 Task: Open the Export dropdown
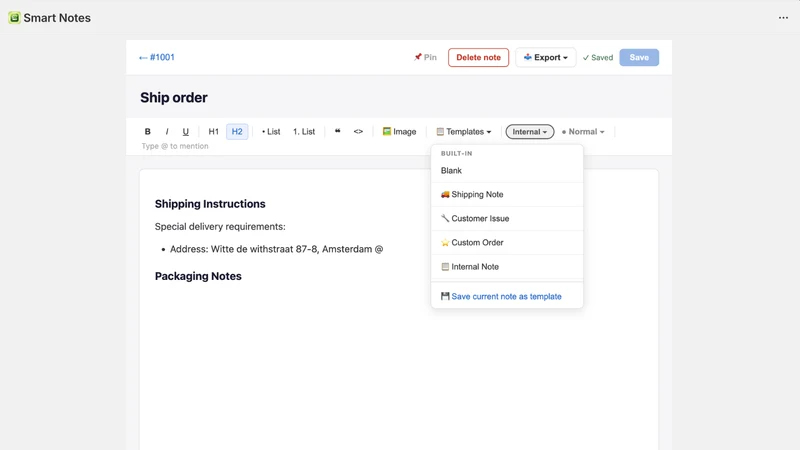click(x=545, y=57)
